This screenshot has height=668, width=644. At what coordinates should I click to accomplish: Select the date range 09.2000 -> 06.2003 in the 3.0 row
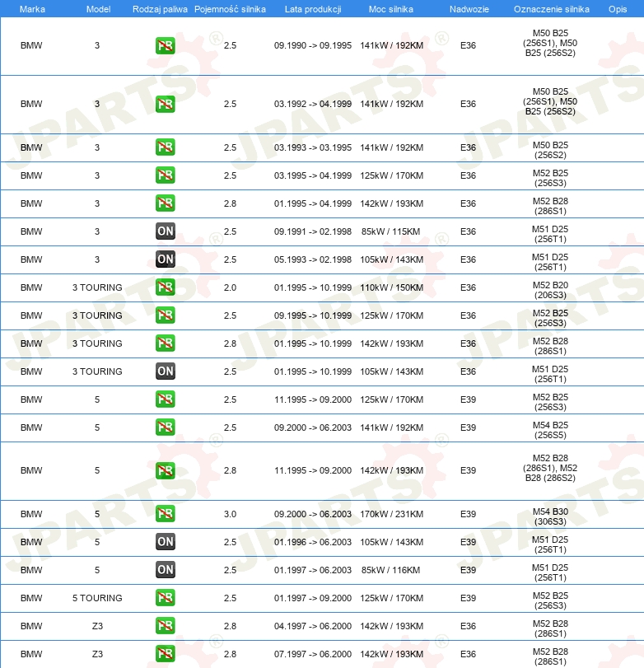[313, 514]
